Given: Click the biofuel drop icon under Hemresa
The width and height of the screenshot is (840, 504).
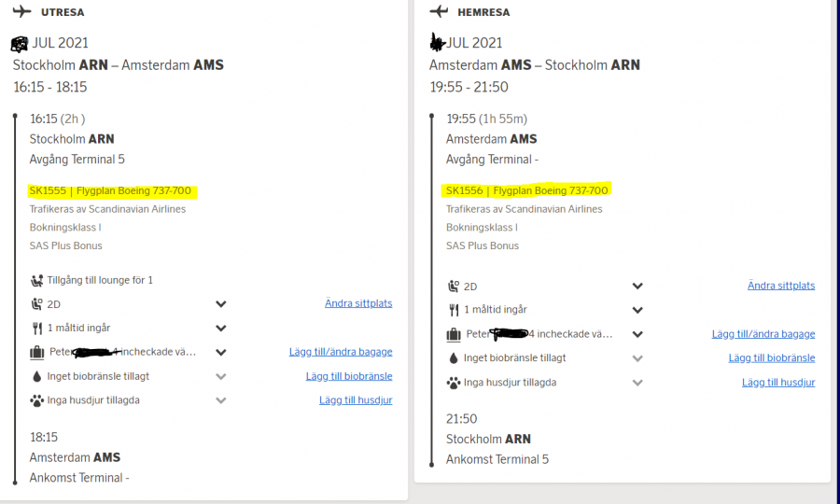Looking at the screenshot, I should coord(454,357).
